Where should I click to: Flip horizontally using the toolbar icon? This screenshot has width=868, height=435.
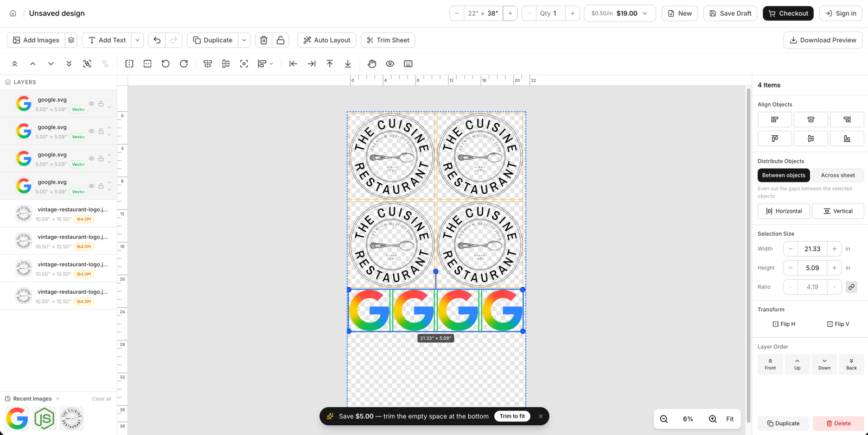click(129, 64)
